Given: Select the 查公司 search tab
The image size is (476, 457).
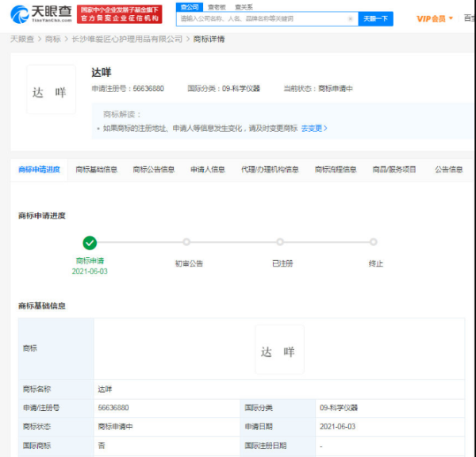Looking at the screenshot, I should pyautogui.click(x=190, y=7).
